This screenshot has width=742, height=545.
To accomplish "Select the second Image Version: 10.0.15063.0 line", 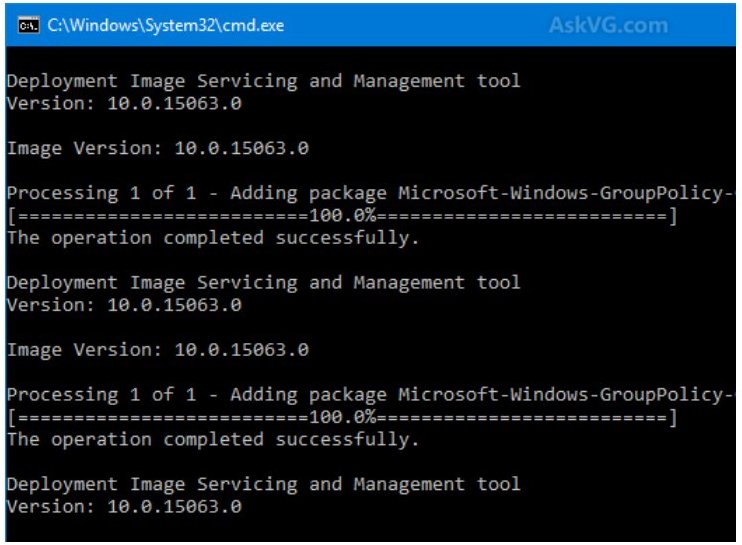I will point(157,350).
